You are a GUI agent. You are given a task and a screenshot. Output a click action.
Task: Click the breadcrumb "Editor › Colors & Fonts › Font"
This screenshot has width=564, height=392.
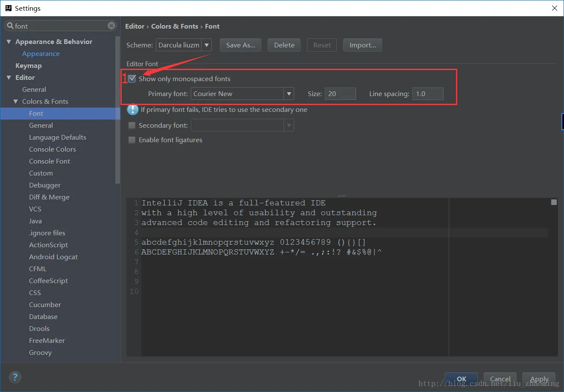coord(172,26)
